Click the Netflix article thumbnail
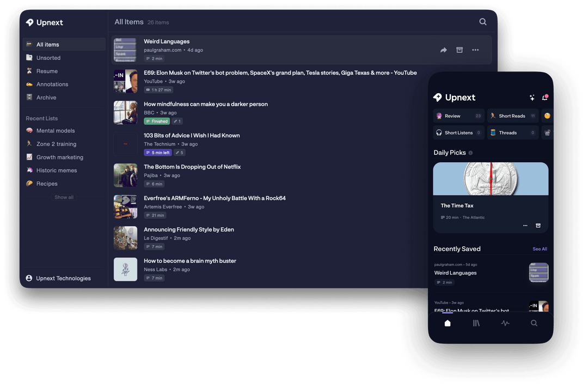This screenshot has height=388, width=588. (x=125, y=175)
